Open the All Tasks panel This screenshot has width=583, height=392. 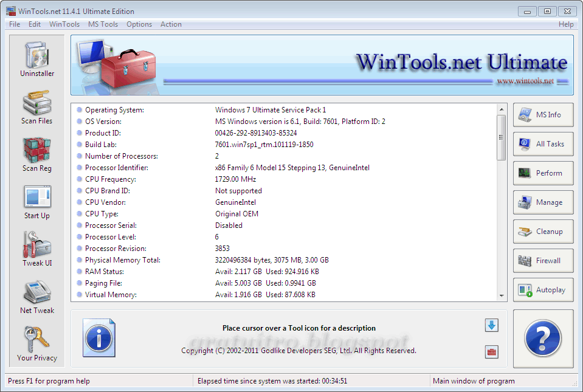point(543,144)
